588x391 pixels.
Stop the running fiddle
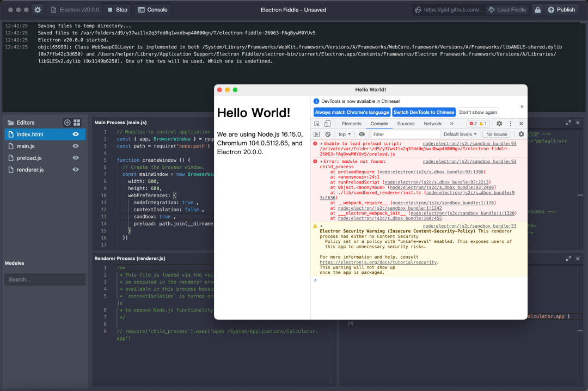click(x=118, y=10)
